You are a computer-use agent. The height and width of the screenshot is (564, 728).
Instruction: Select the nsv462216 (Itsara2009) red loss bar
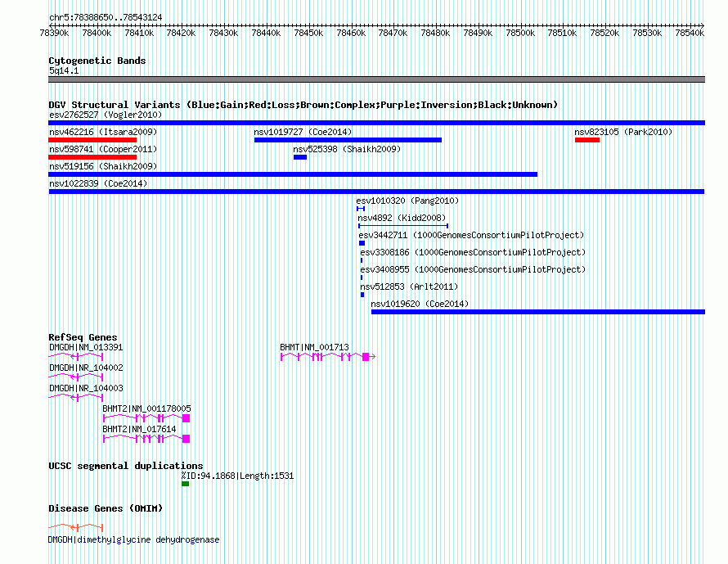point(92,140)
